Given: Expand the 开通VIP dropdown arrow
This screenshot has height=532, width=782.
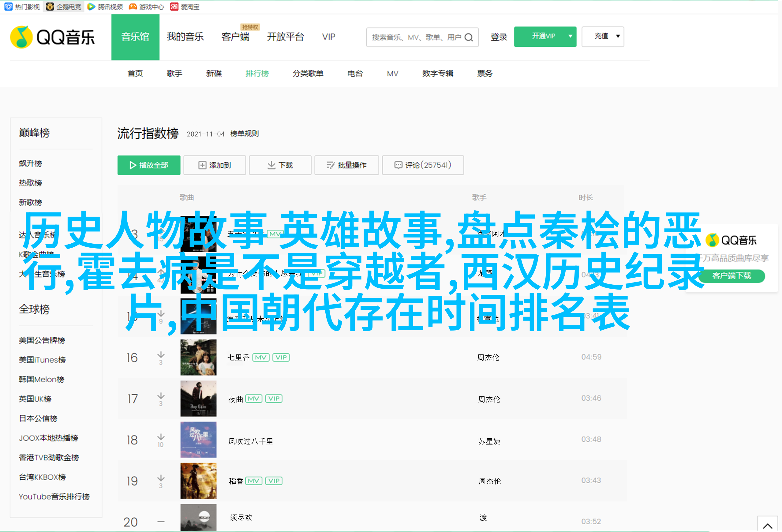Looking at the screenshot, I should (x=570, y=36).
